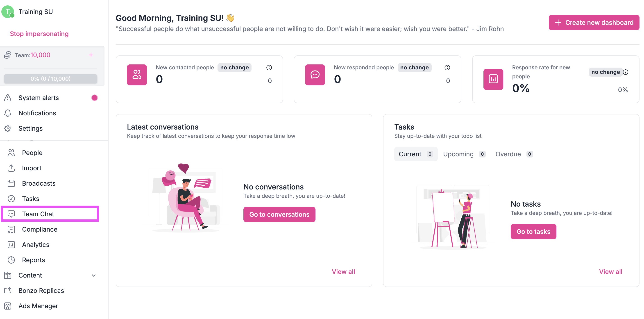Click the New responded people chat icon
644x319 pixels.
315,75
